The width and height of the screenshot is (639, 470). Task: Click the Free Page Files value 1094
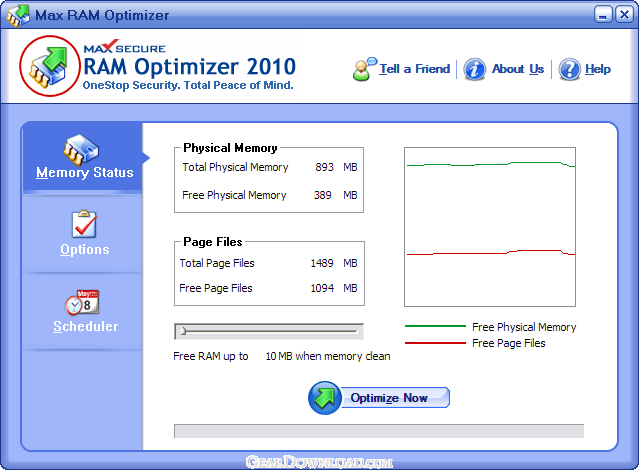pos(322,288)
